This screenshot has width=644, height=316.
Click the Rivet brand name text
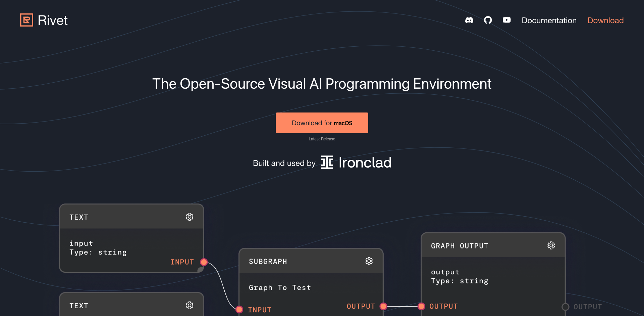tap(53, 20)
